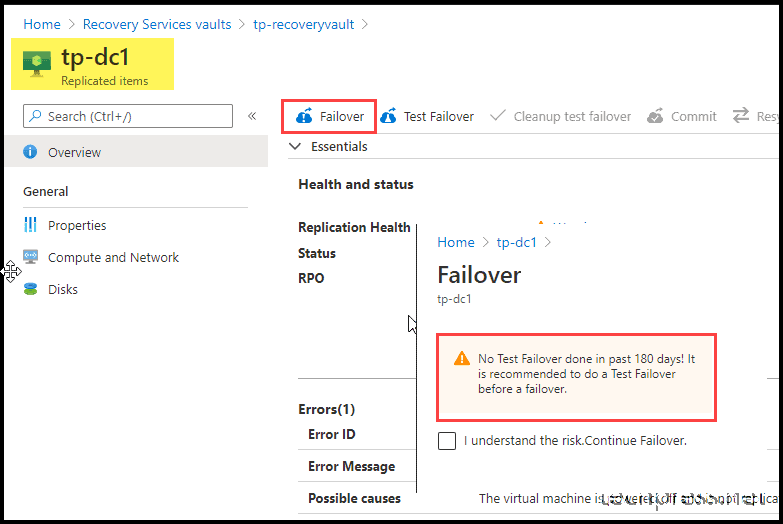The width and height of the screenshot is (783, 524).
Task: Focus the Search (Ctrl+/) box
Action: pyautogui.click(x=128, y=116)
